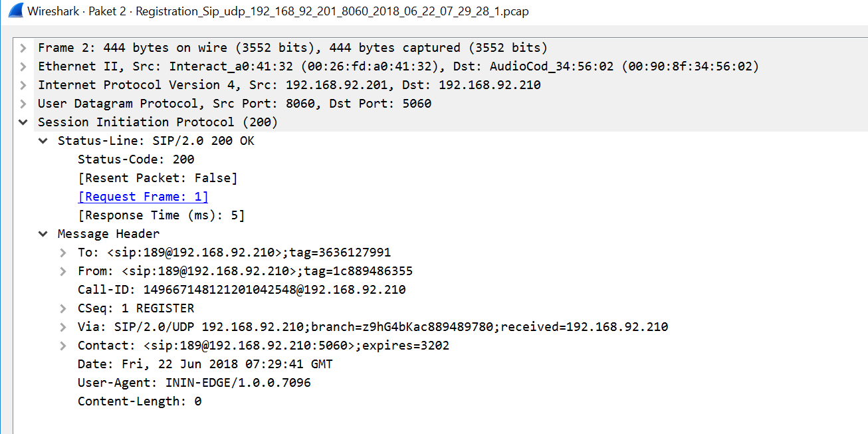Collapse the Message Header section
This screenshot has width=868, height=434.
43,233
